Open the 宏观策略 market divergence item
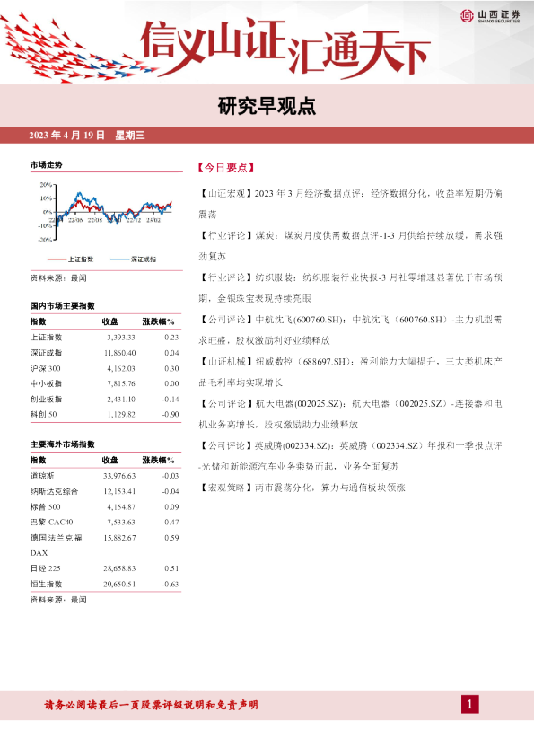 tap(302, 488)
